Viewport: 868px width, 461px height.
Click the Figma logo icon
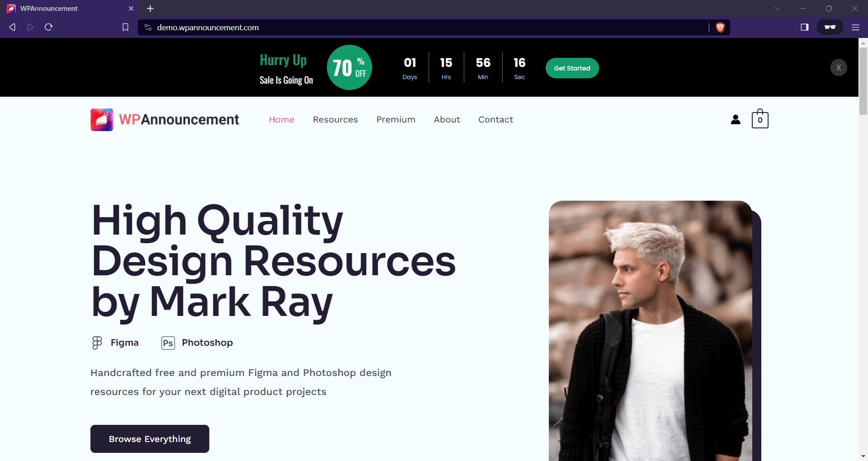[97, 343]
